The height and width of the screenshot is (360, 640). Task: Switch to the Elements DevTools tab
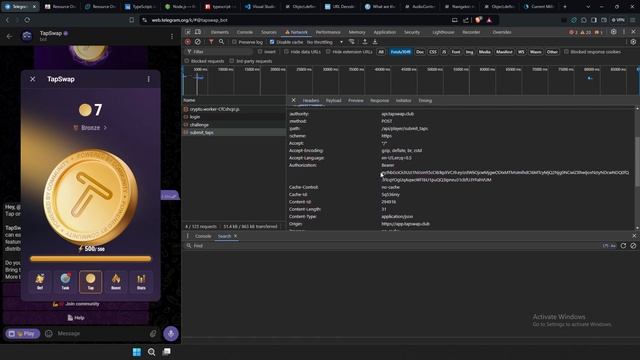(220, 32)
